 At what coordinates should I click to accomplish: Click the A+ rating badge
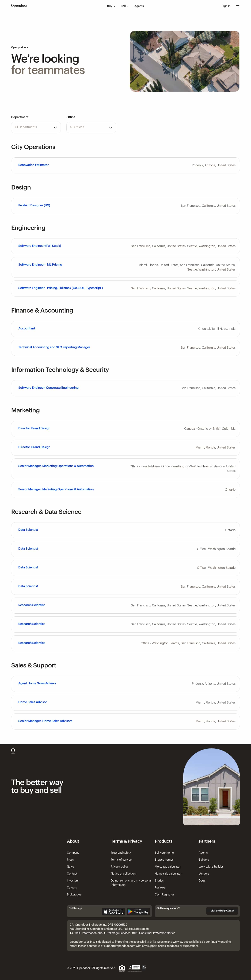pyautogui.click(x=144, y=967)
